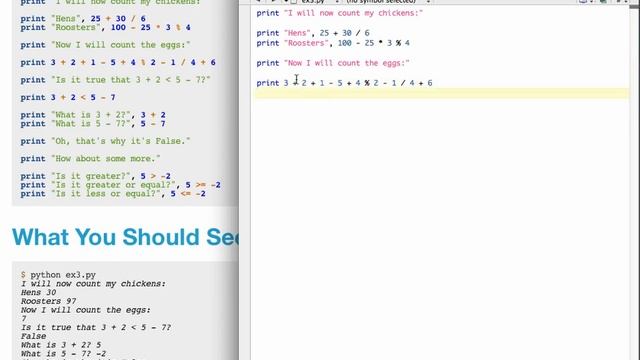Click editor line print "Now I will count the eggs:"
This screenshot has height=360, width=640.
tap(333, 63)
